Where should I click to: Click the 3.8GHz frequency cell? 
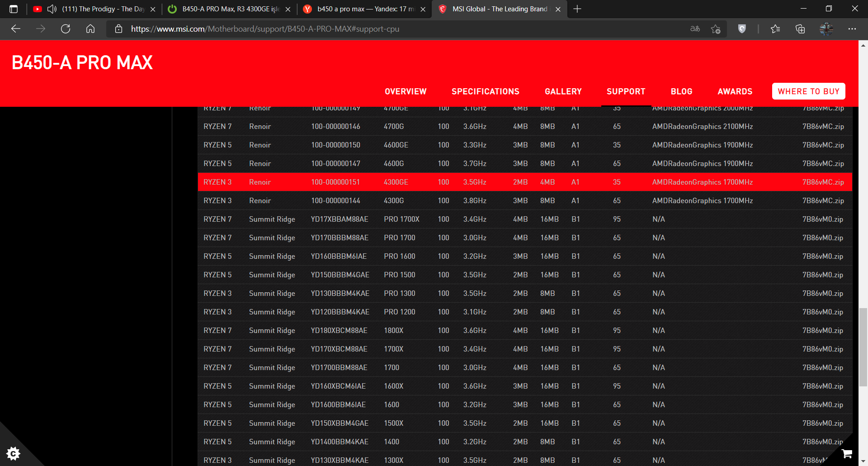(475, 201)
